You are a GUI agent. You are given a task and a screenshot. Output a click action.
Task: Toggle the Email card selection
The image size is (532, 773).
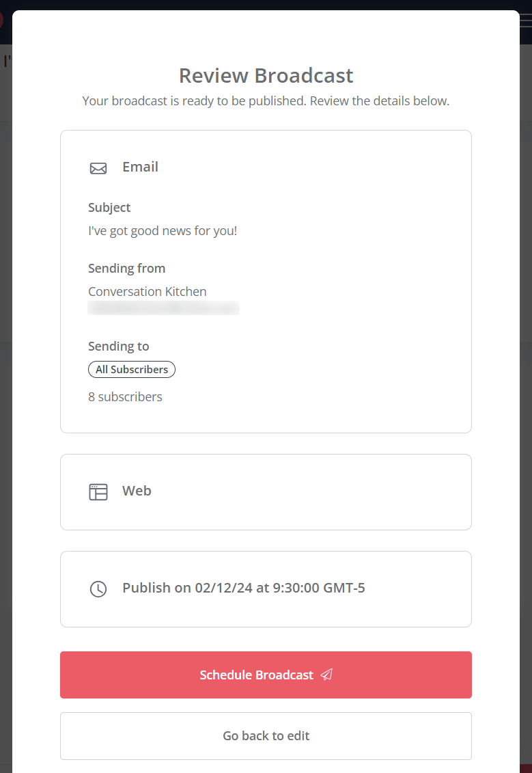(266, 280)
